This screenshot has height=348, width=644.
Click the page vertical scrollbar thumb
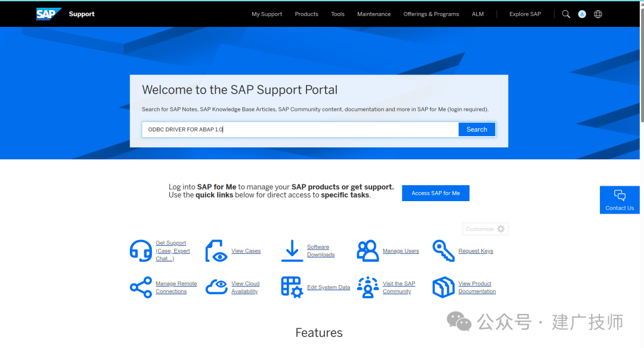tap(642, 64)
